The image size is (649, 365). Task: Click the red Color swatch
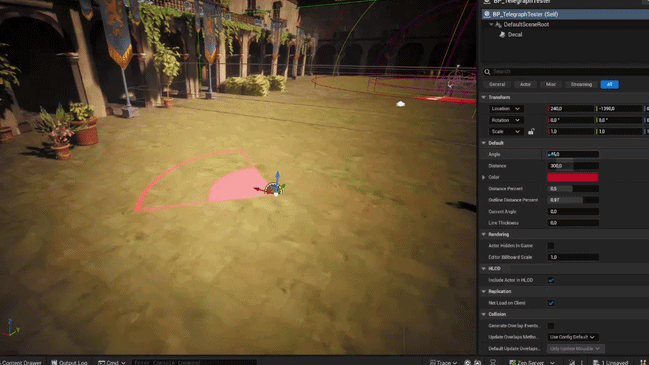coord(572,178)
